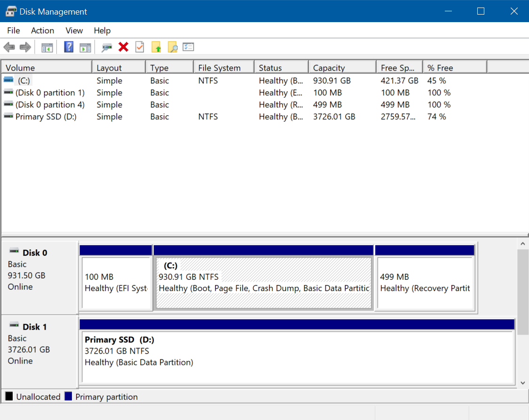
Task: Sort by the Status column header
Action: (282, 67)
